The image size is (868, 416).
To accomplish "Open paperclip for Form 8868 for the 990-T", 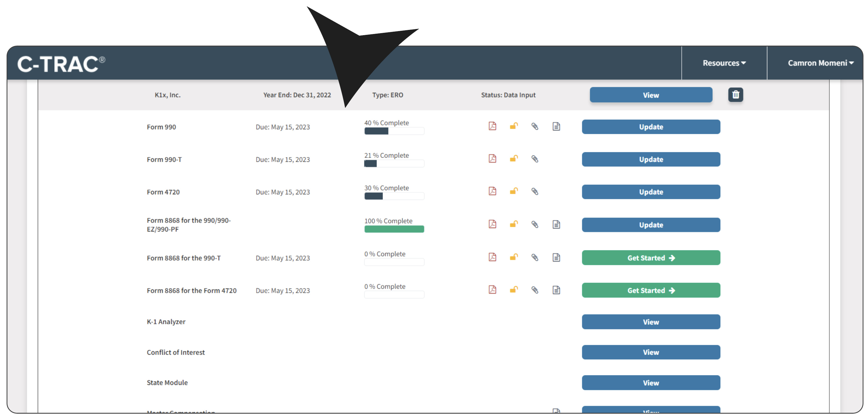I will point(535,258).
